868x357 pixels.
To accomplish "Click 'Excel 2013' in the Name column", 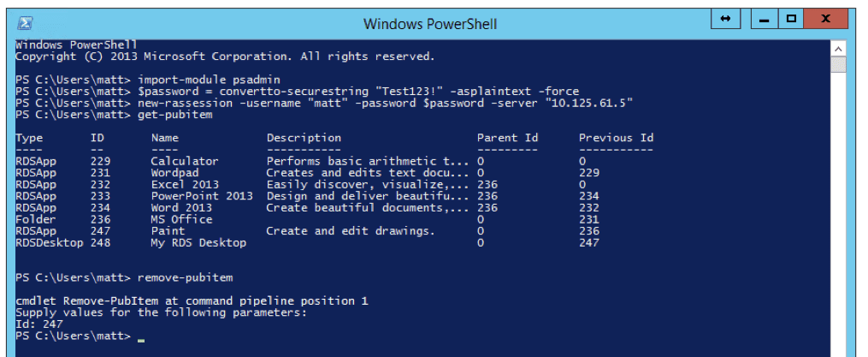I will pyautogui.click(x=185, y=185).
